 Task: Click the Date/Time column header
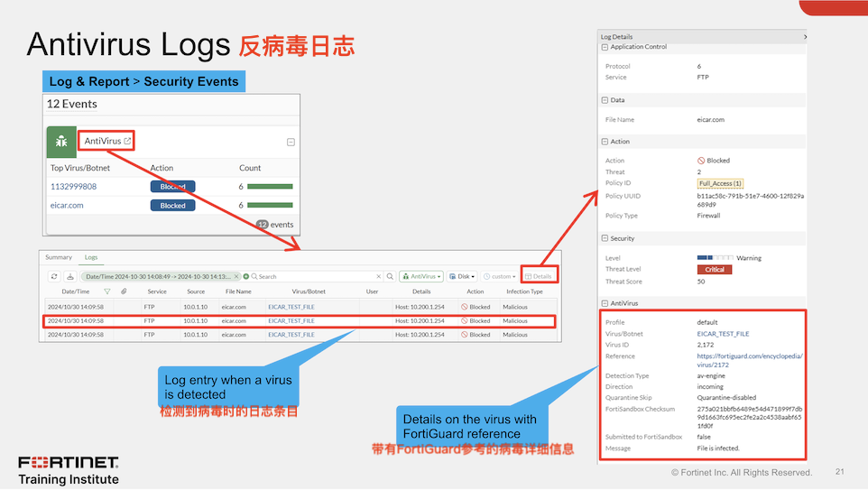pos(75,291)
